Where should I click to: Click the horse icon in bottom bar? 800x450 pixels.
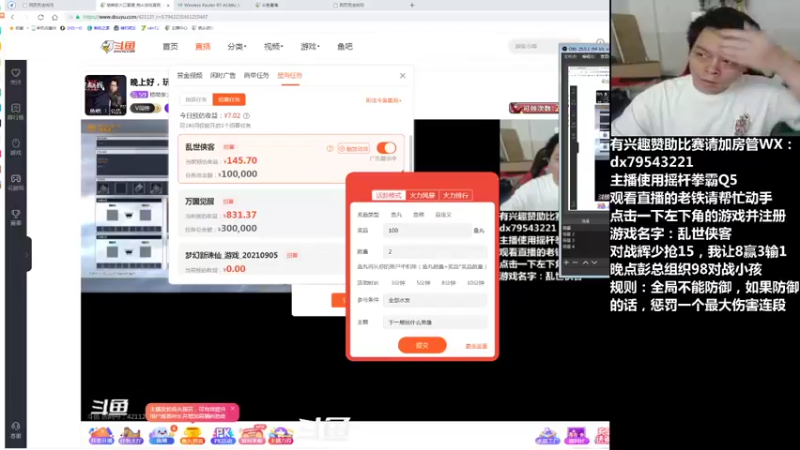[131, 435]
